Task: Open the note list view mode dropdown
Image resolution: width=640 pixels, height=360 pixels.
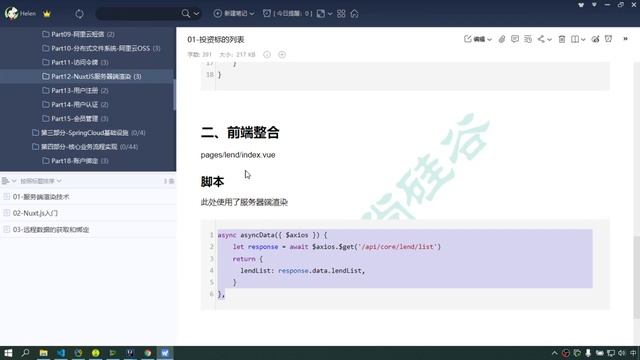Action: click(x=9, y=181)
